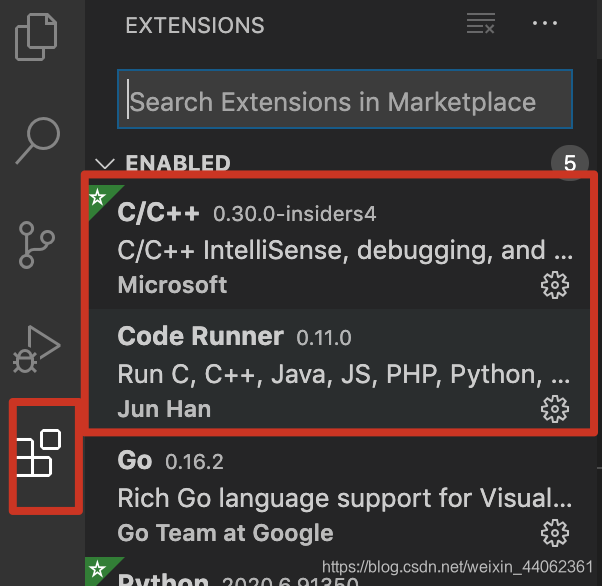Open the Code Runner manage gear
The image size is (602, 586).
pos(554,408)
